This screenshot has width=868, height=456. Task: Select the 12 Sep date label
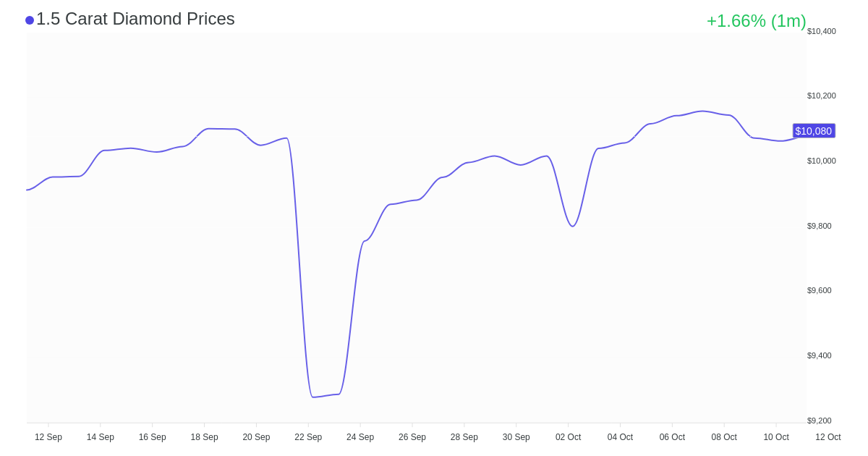48,437
